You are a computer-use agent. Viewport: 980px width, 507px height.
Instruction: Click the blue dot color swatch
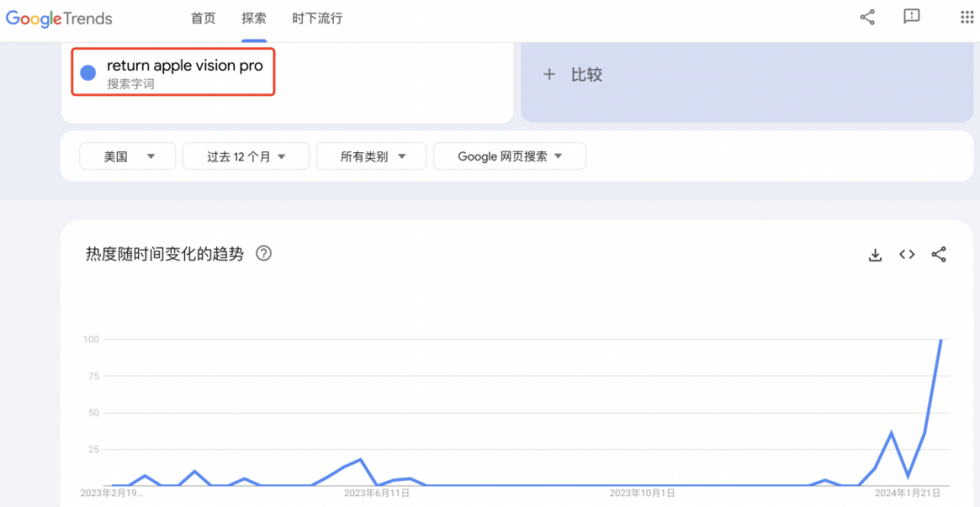coord(88,73)
